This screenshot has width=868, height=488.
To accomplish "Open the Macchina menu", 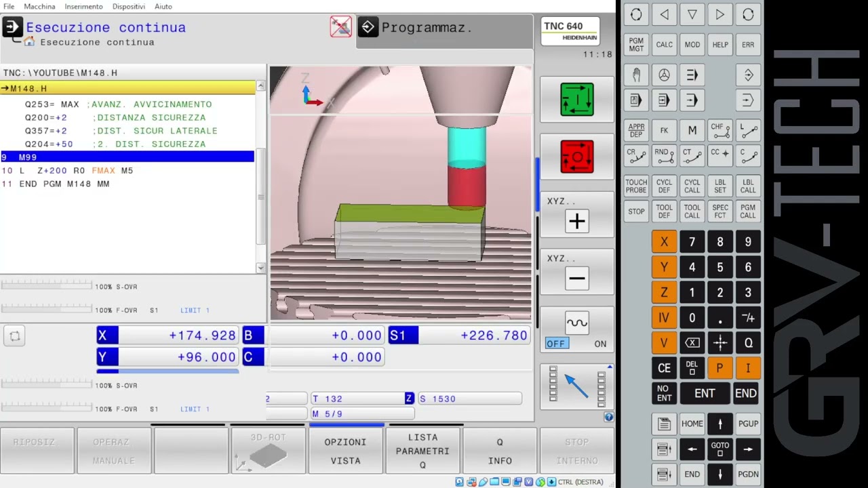I will tap(39, 6).
